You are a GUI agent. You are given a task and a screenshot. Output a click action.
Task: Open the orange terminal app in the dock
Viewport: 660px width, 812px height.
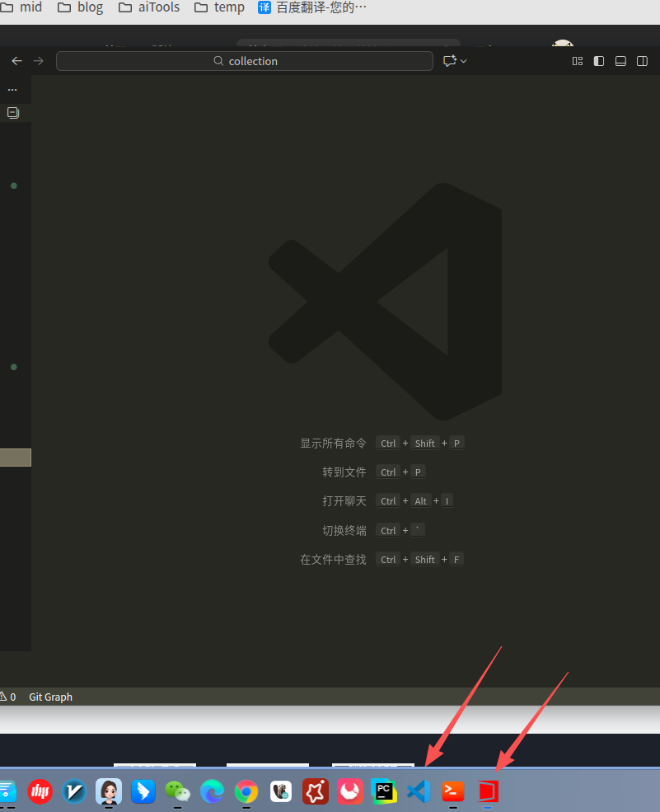[453, 791]
